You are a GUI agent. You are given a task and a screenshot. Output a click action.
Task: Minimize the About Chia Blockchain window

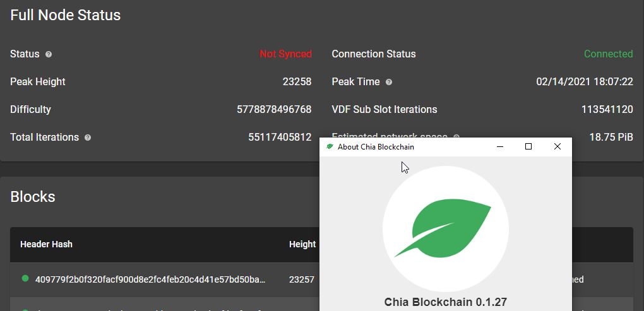coord(500,146)
